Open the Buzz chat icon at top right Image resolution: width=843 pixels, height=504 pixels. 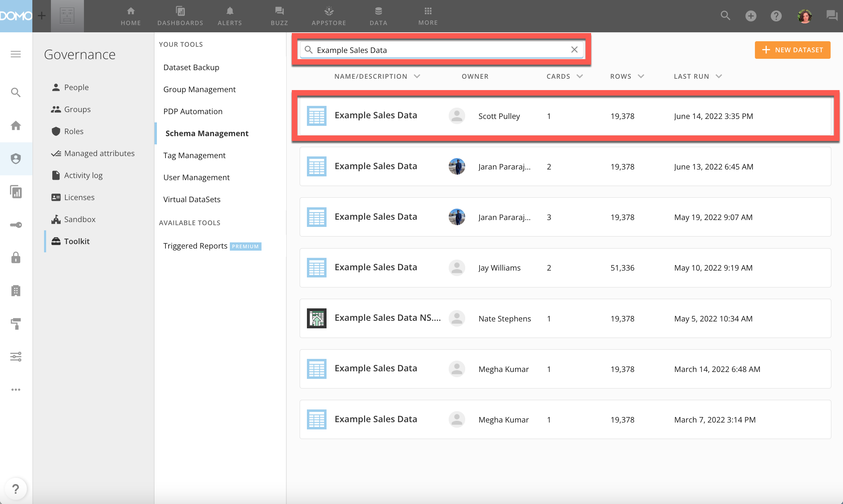point(832,16)
